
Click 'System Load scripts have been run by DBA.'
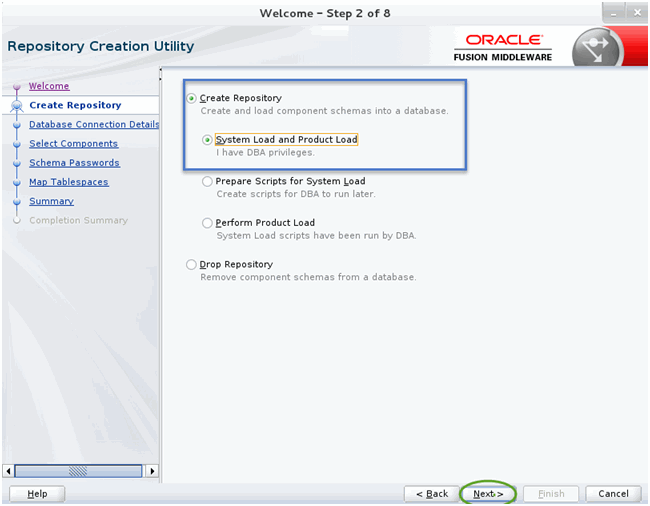point(316,235)
